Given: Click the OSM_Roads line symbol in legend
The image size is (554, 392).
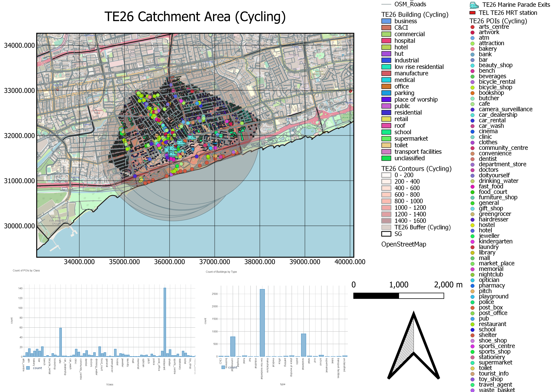Looking at the screenshot, I should (386, 4).
